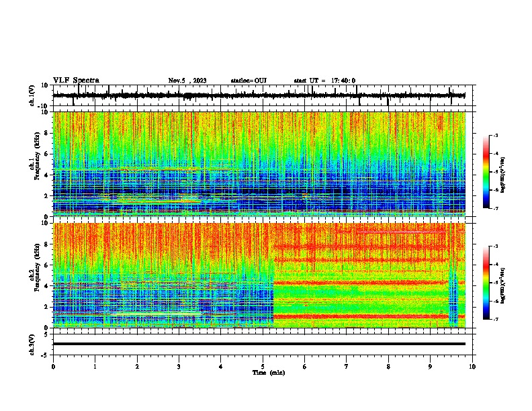Click the 'ch.1(V)' waveform axis label
The width and height of the screenshot is (532, 411).
point(32,95)
